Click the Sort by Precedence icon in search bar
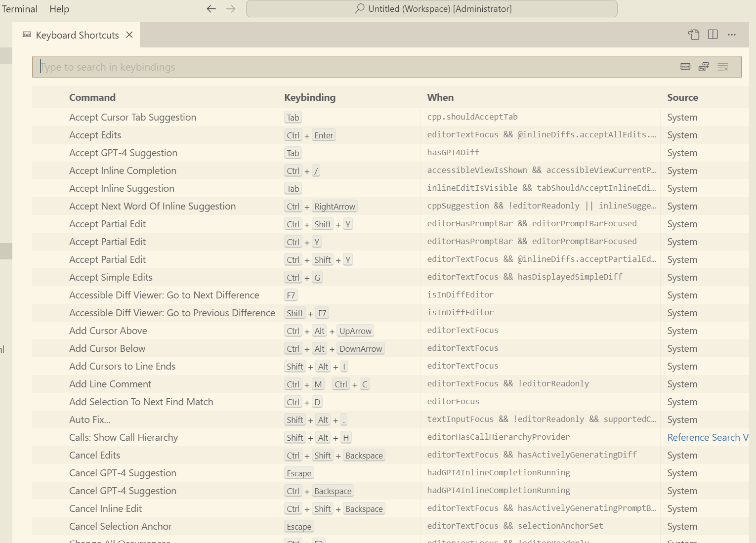 point(704,67)
